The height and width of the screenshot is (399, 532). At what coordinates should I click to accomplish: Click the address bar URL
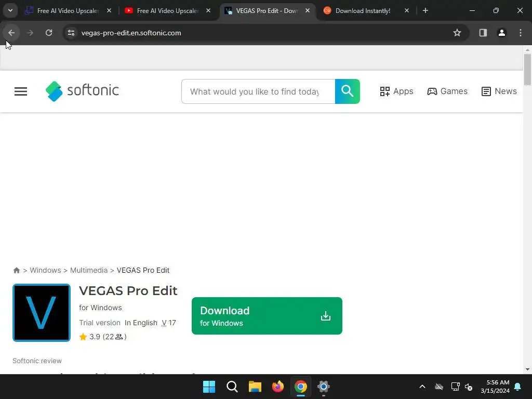[x=131, y=33]
